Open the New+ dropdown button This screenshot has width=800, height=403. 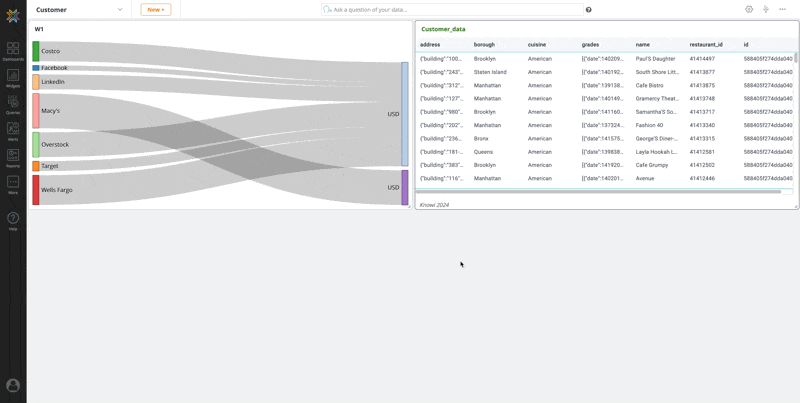click(x=155, y=9)
